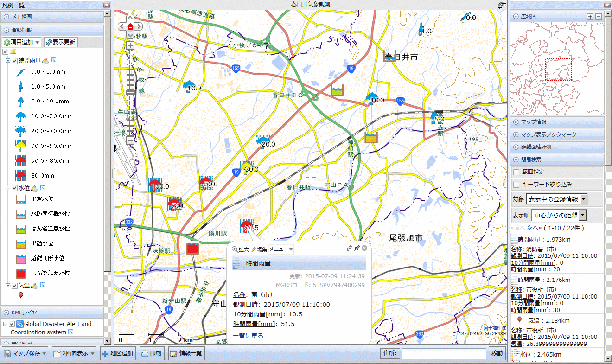Click the 移動 button next to address field

pyautogui.click(x=497, y=353)
